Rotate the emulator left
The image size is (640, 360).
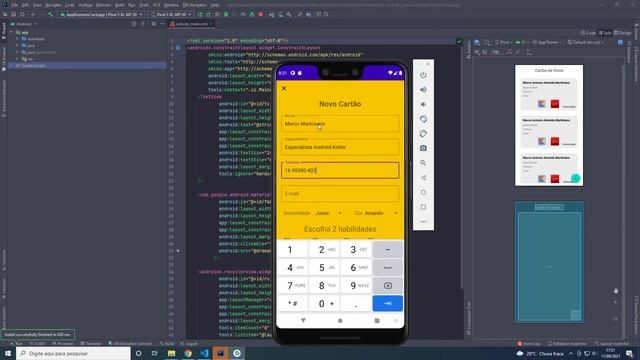click(423, 119)
